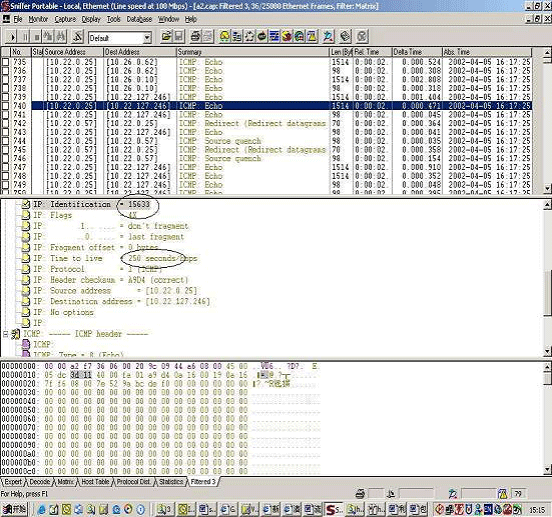This screenshot has width=552, height=517.
Task: Toggle the checkbox for frame 748
Action: pyautogui.click(x=5, y=176)
